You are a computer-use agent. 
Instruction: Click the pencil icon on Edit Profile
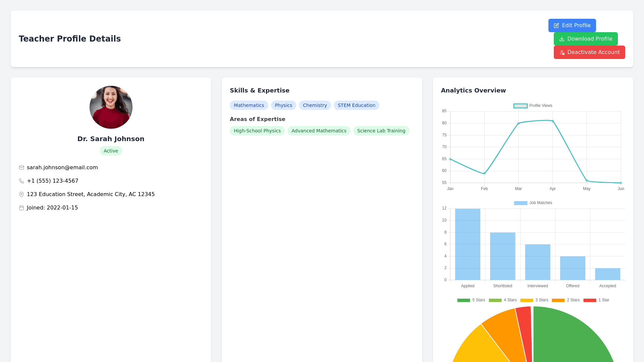tap(556, 25)
